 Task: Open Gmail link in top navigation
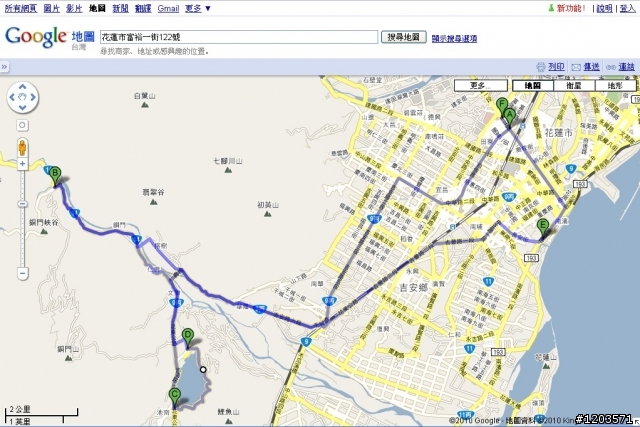coord(168,8)
